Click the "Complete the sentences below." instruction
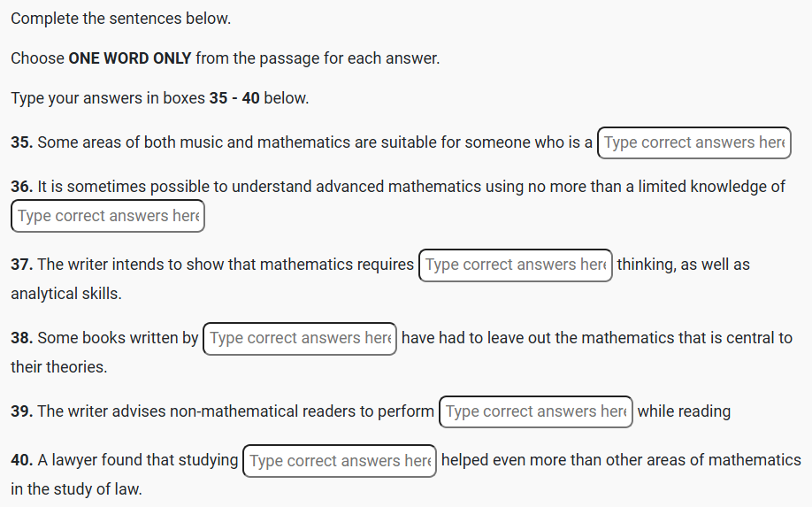Viewport: 812px width, 507px height. point(120,19)
